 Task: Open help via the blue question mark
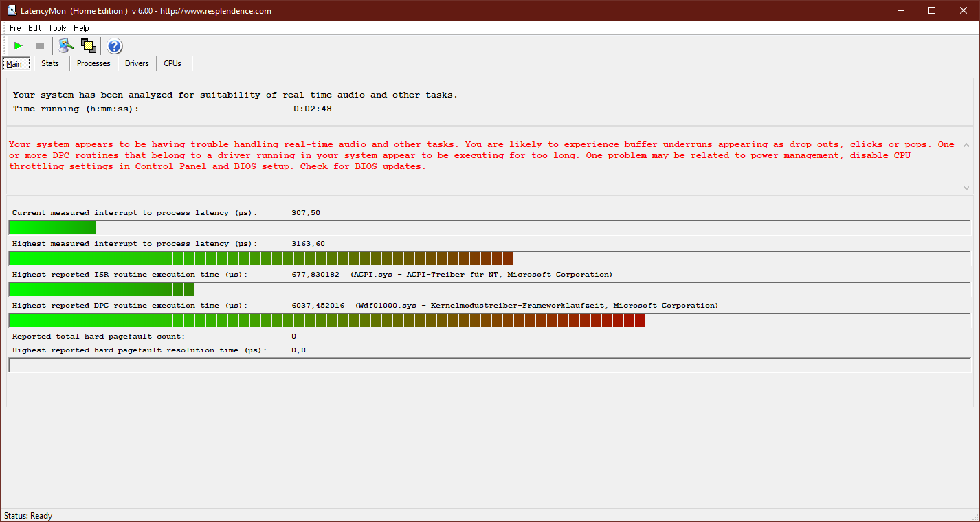click(114, 46)
